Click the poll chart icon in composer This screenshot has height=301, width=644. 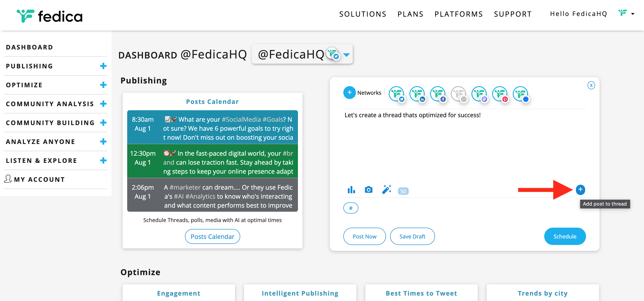[x=351, y=190]
